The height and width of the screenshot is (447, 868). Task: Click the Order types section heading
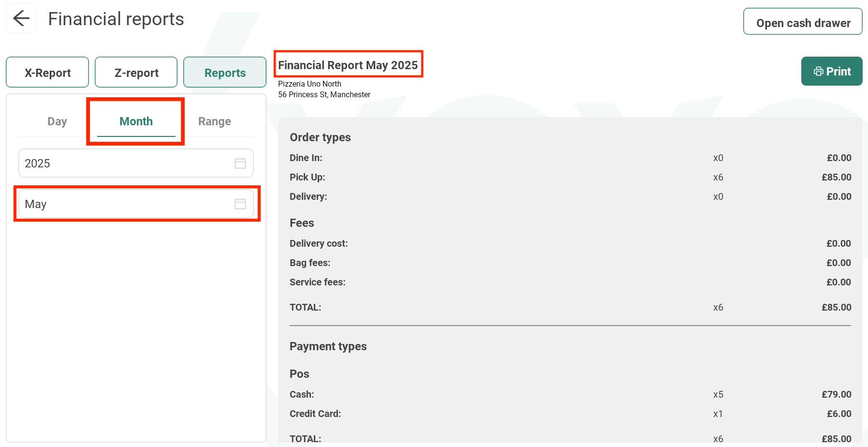point(320,137)
